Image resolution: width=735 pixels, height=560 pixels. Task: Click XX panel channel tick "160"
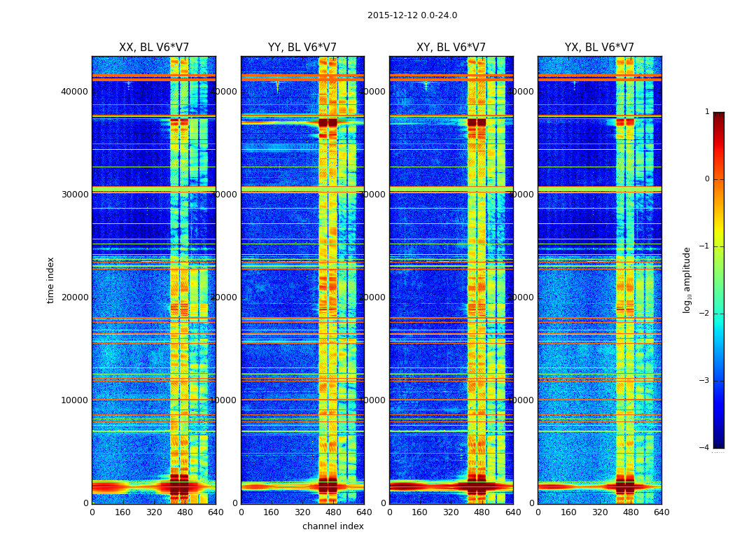(x=122, y=512)
